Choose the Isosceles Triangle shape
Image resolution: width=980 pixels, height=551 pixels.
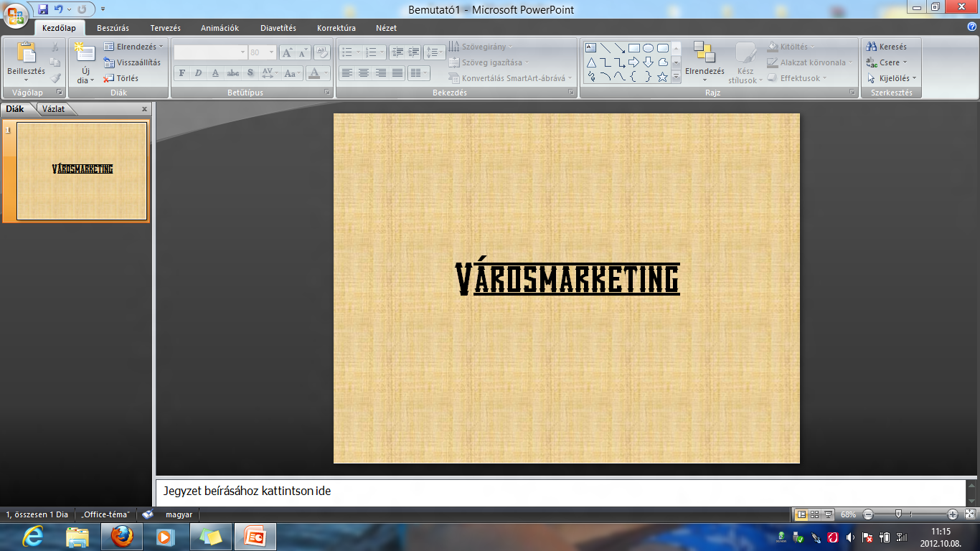[591, 62]
